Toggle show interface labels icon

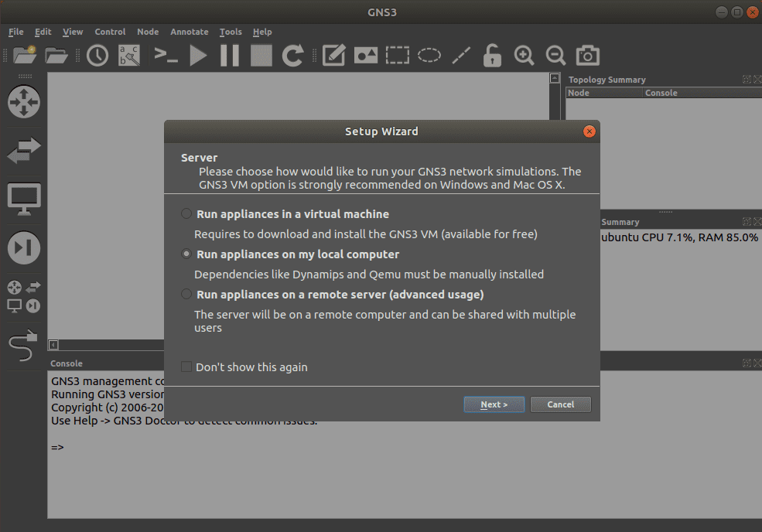[129, 56]
